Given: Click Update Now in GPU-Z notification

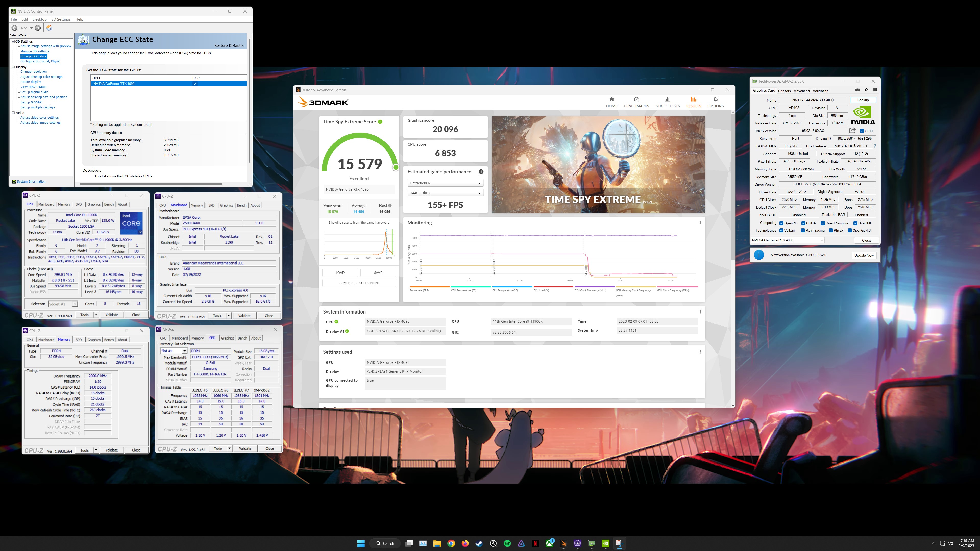Looking at the screenshot, I should click(x=864, y=255).
